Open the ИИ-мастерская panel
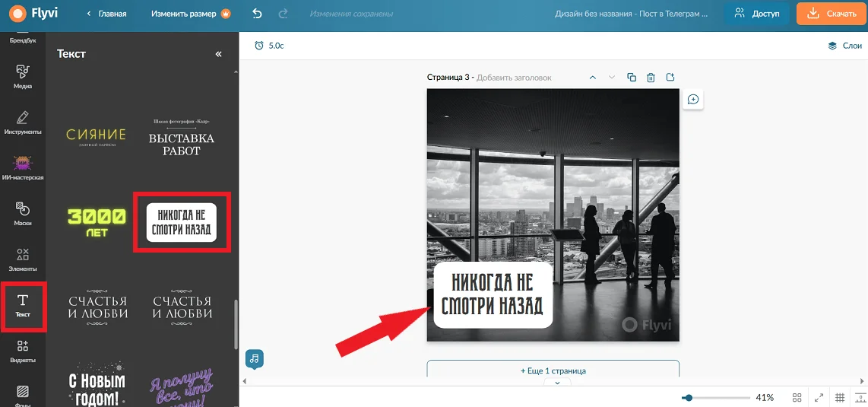 point(23,168)
